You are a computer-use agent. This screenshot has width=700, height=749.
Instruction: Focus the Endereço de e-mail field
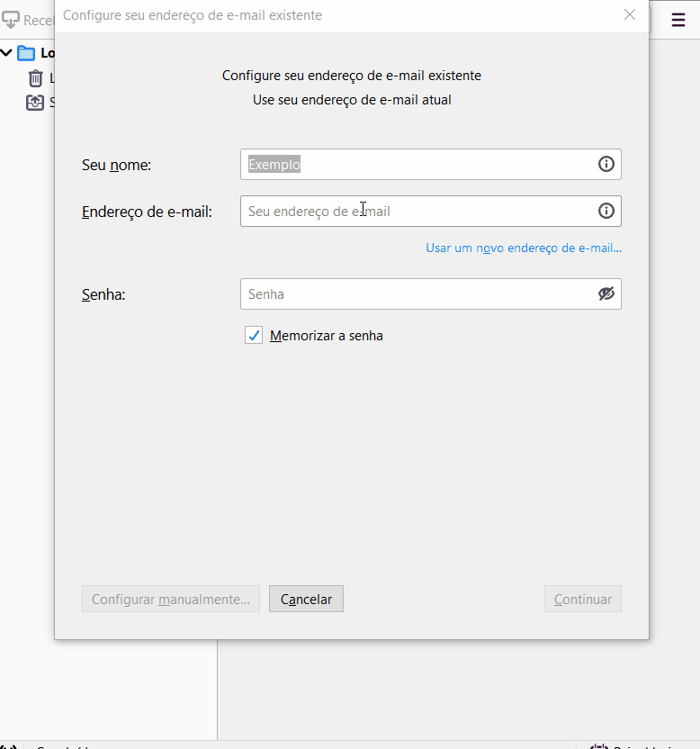pyautogui.click(x=418, y=211)
